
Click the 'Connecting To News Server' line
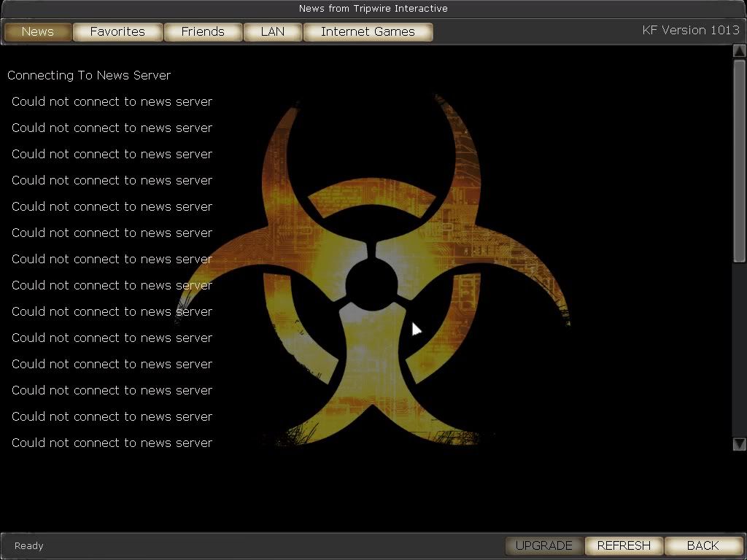89,75
